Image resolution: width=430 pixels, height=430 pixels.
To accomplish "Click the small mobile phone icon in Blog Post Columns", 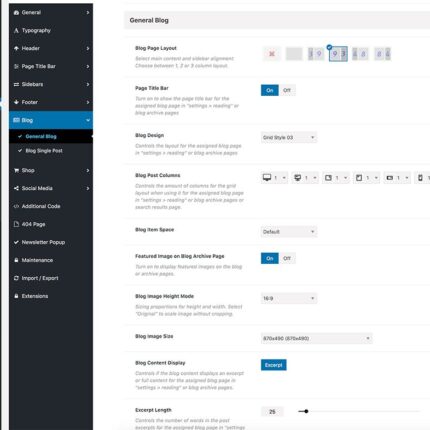I will point(420,178).
